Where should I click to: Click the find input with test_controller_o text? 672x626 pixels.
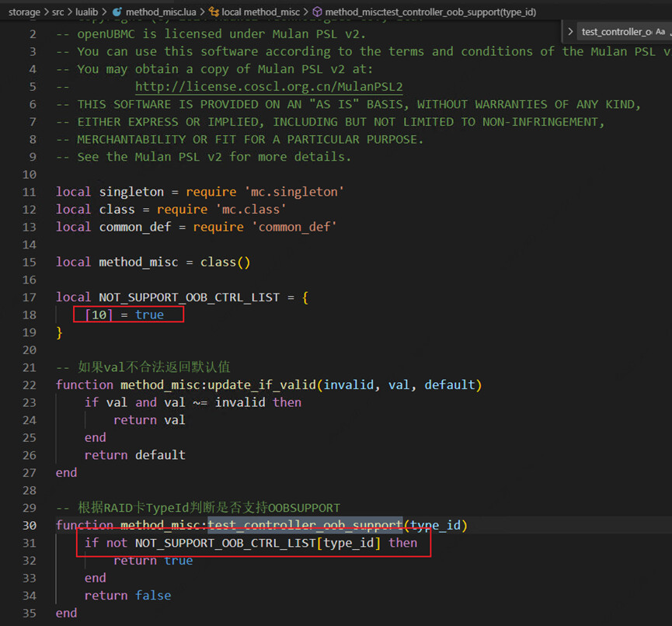[x=615, y=32]
